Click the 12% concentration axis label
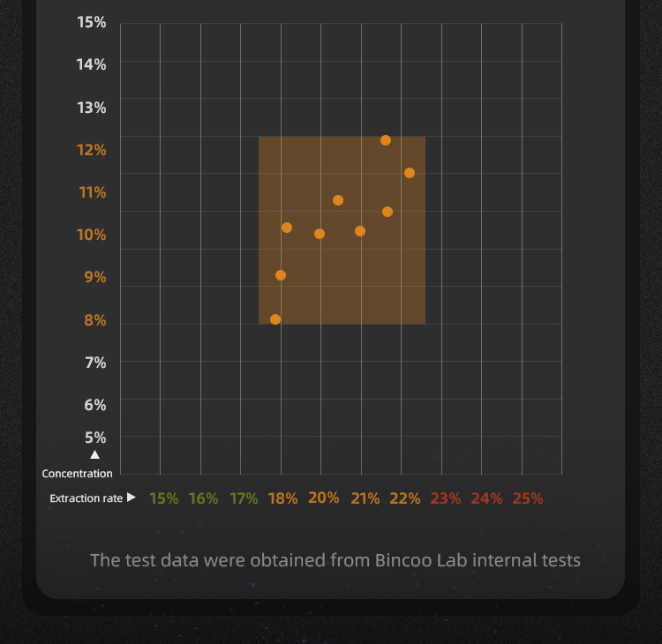Image resolution: width=662 pixels, height=644 pixels. 92,150
